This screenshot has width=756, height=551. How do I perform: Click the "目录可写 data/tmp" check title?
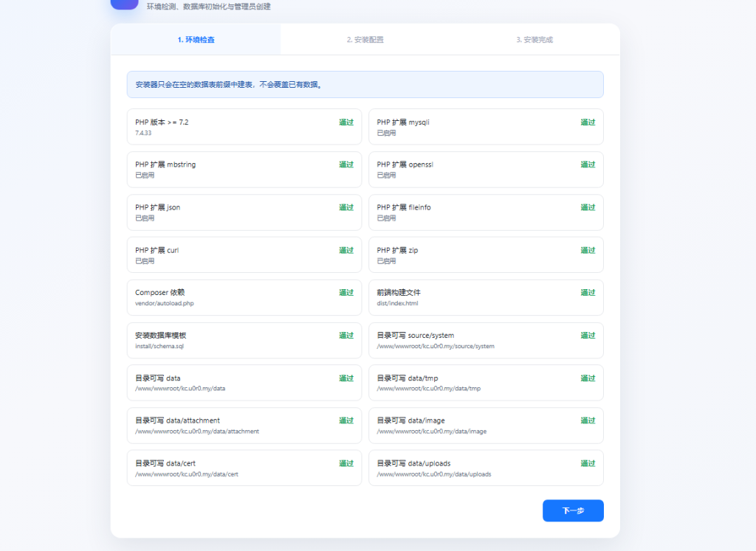[408, 378]
